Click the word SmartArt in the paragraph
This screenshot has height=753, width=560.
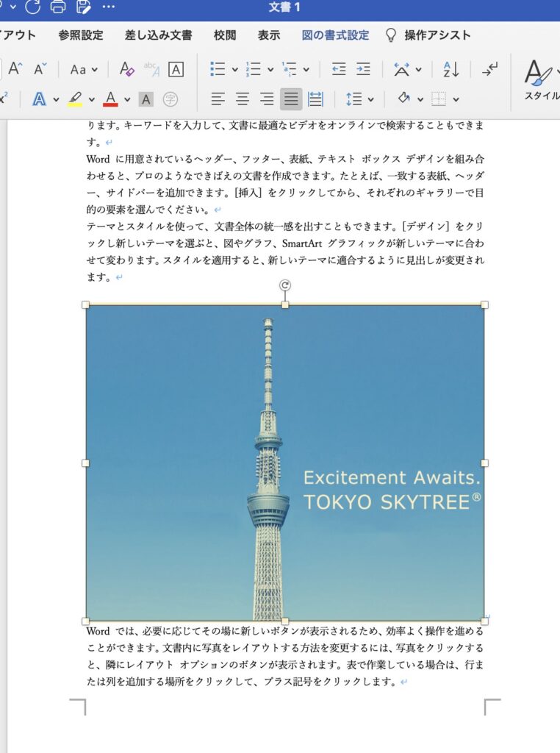click(302, 243)
